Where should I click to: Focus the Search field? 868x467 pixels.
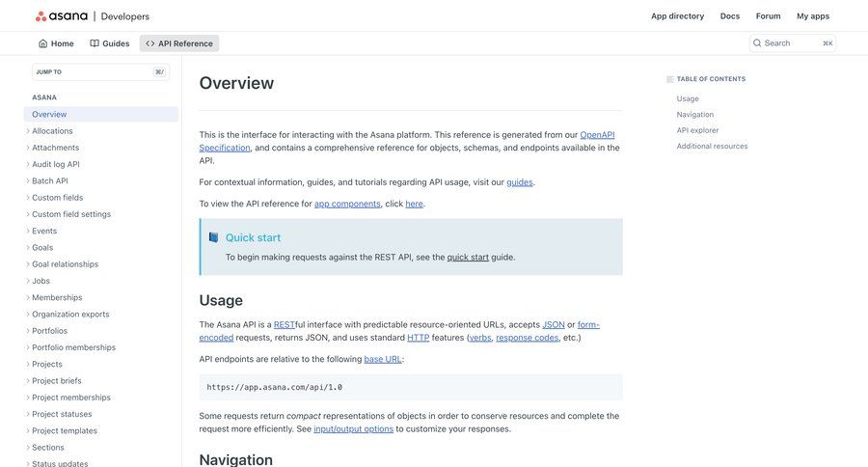pyautogui.click(x=792, y=42)
